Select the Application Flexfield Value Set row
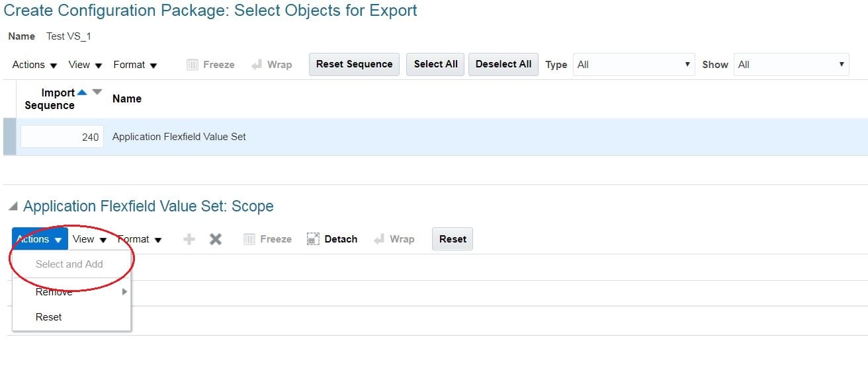 tap(435, 137)
